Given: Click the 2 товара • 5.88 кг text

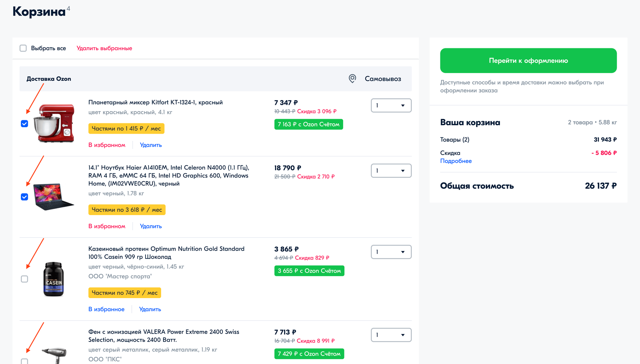Looking at the screenshot, I should coord(592,123).
